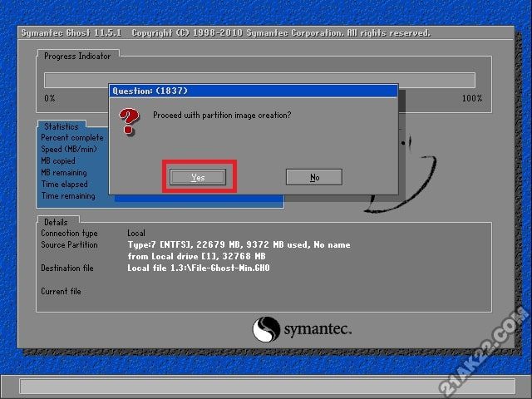Click the Symantec logo at bottom
Screen dimensions: 532x399
coord(302,329)
